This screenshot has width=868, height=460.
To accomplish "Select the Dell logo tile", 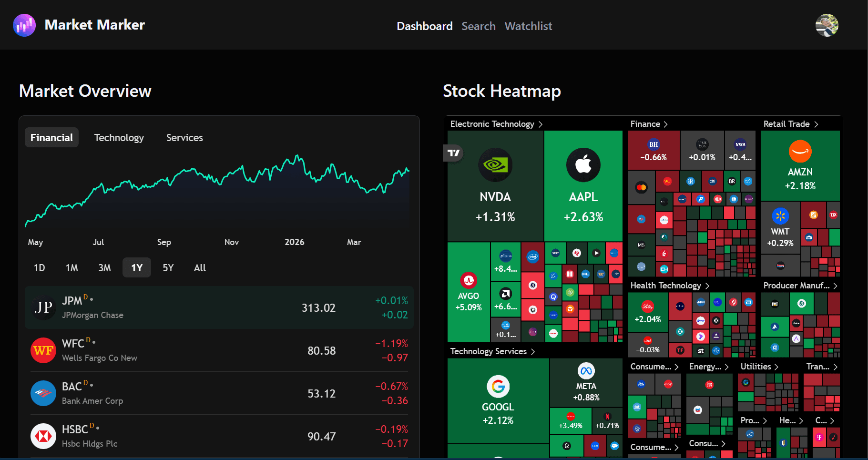I will click(x=585, y=274).
